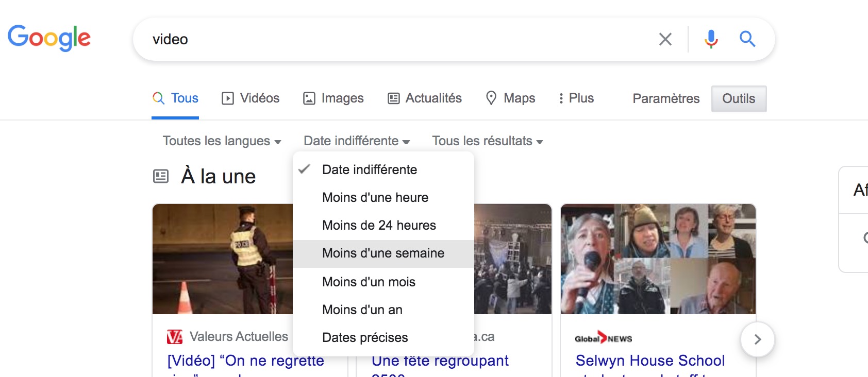Switch to the Vidéos tab
Viewport: 868px width, 377px height.
tap(251, 98)
